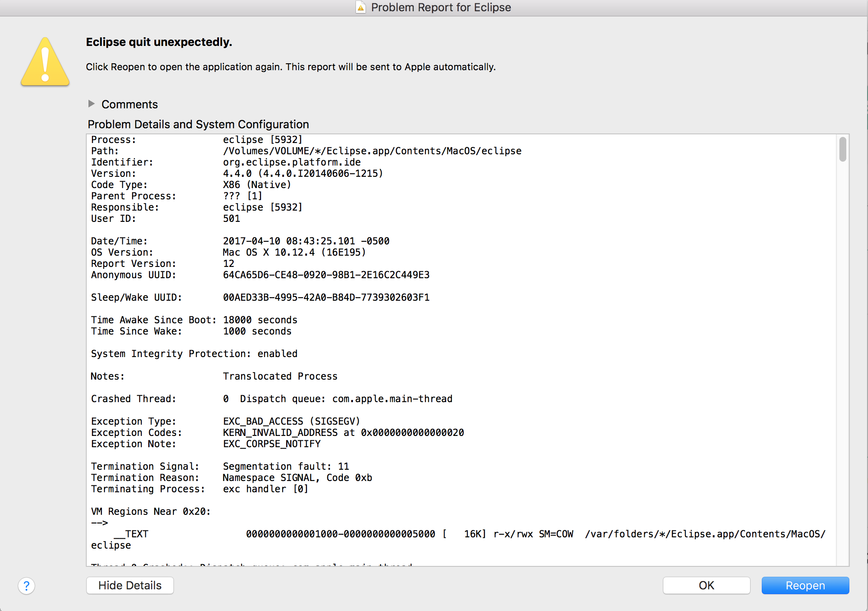Click the 'Translocated Process' note
The width and height of the screenshot is (868, 611).
(280, 376)
